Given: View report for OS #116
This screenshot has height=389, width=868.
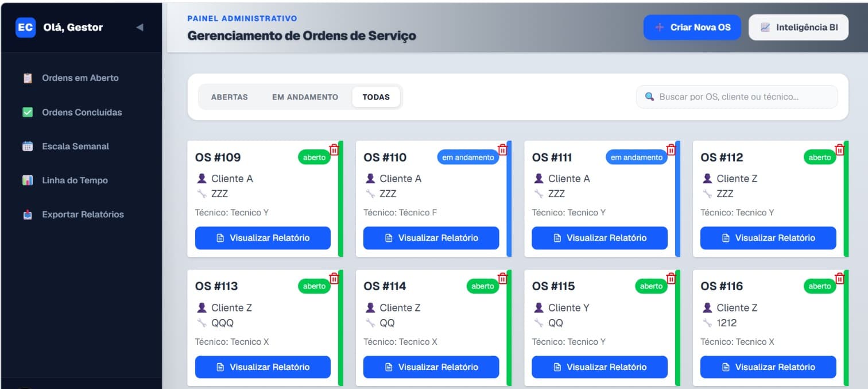Looking at the screenshot, I should (768, 367).
